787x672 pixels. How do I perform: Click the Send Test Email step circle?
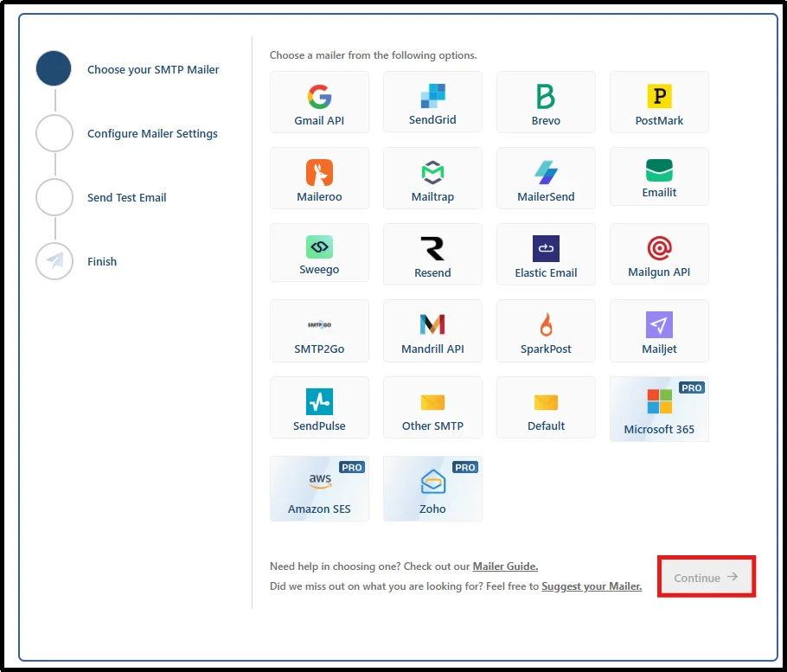click(x=54, y=197)
